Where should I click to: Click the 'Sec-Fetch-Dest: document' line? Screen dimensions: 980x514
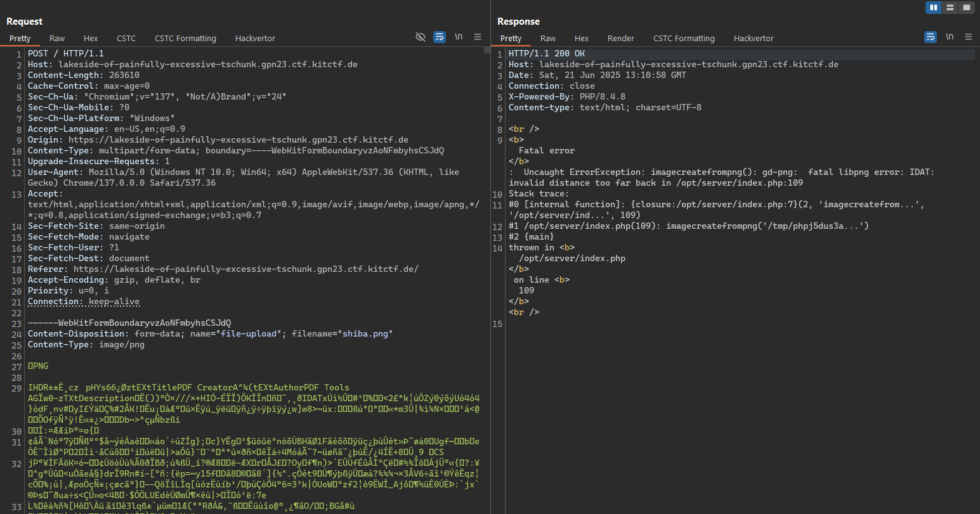[89, 258]
